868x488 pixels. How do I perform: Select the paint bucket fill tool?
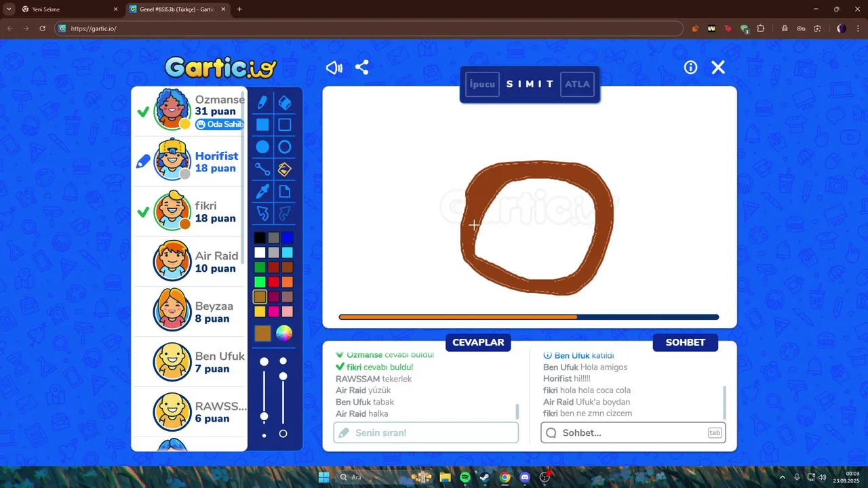(x=285, y=169)
